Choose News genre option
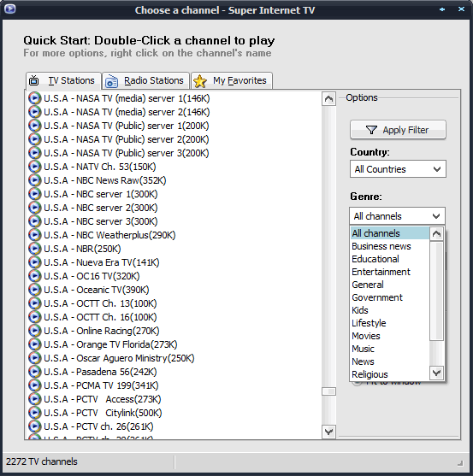The width and height of the screenshot is (473, 476). point(390,361)
